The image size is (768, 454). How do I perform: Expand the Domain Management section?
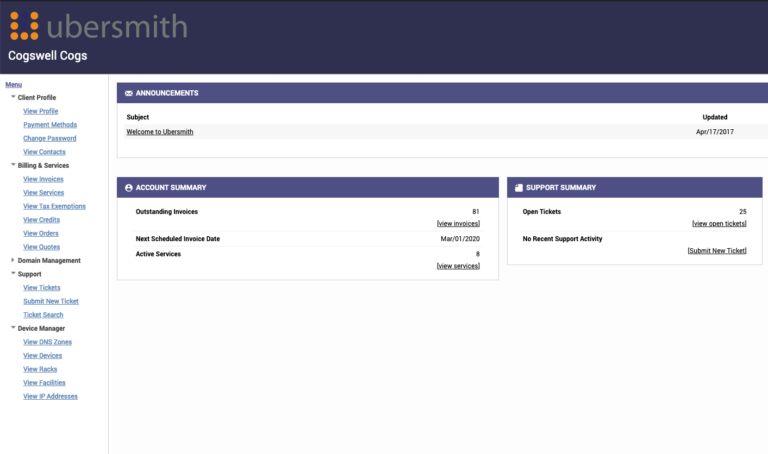tap(13, 260)
